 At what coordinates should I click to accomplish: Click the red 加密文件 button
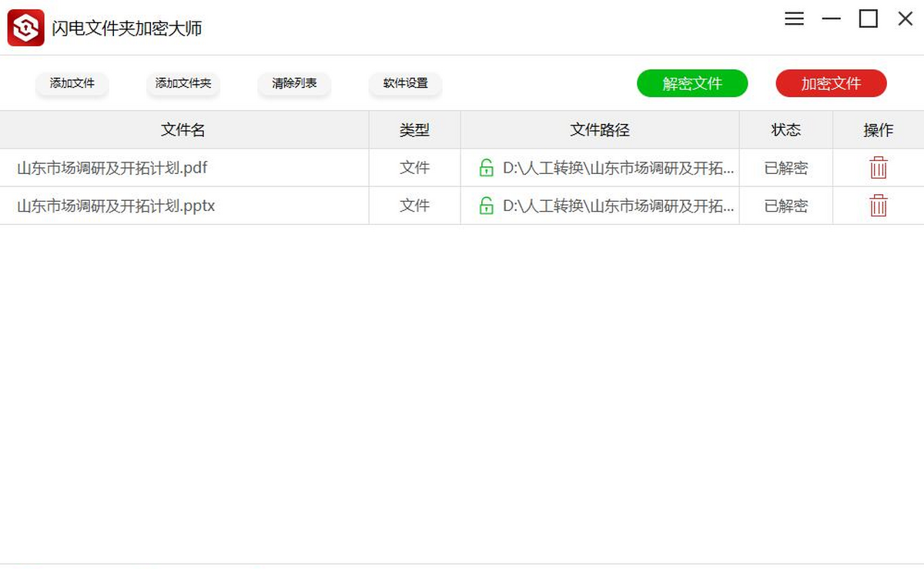coord(831,84)
